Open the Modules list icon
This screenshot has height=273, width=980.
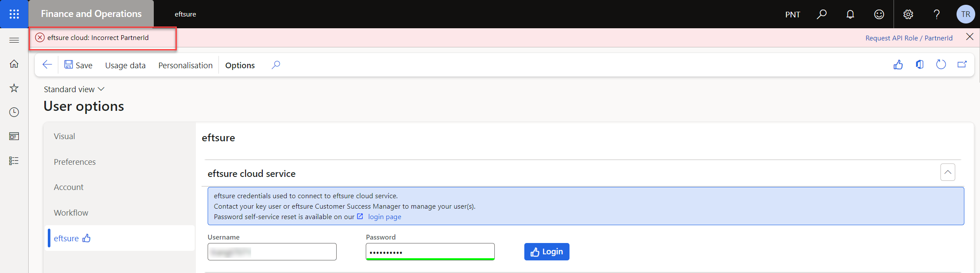pyautogui.click(x=14, y=161)
